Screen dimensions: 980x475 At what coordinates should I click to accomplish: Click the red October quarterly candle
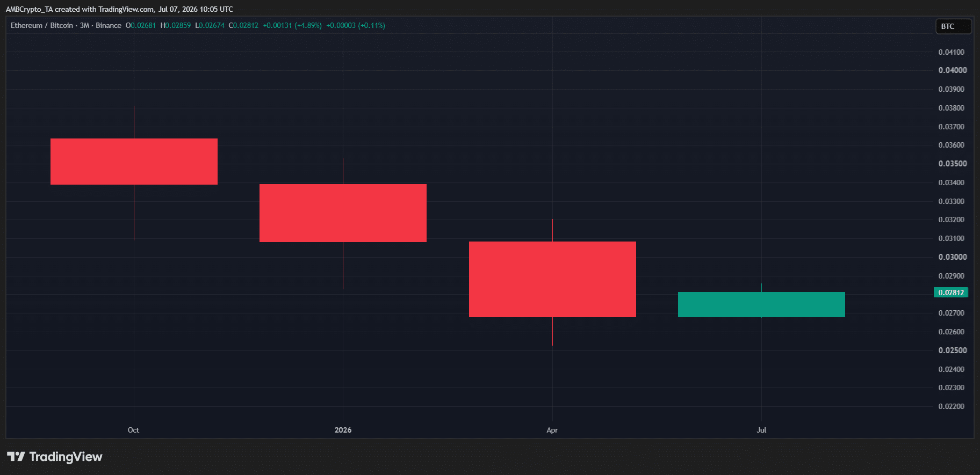coord(134,162)
